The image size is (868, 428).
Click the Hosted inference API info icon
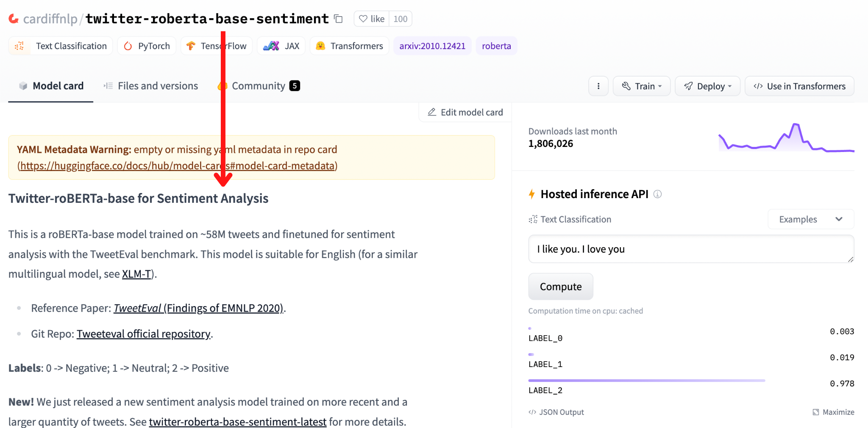pos(657,194)
